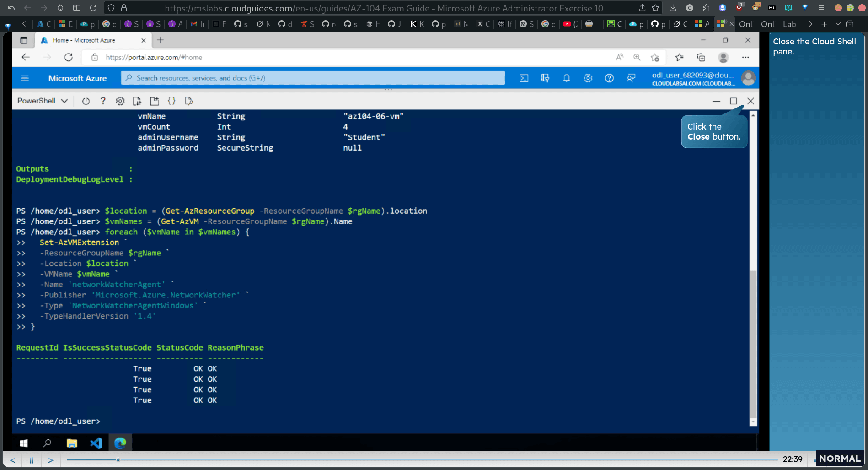Screen dimensions: 868x470
Task: Close the Cloud Shell pane
Action: coord(750,101)
